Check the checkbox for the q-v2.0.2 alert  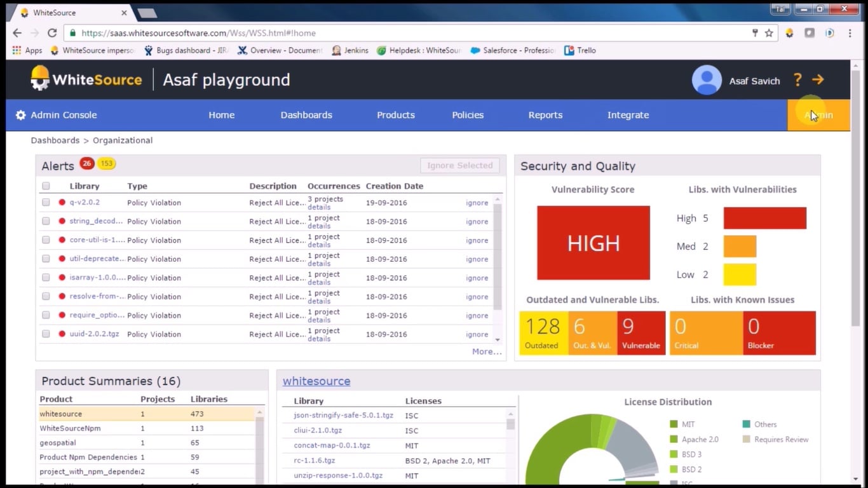point(46,202)
